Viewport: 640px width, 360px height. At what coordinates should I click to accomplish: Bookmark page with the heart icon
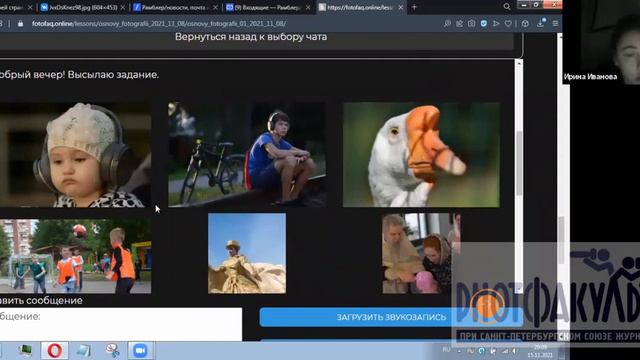(508, 24)
